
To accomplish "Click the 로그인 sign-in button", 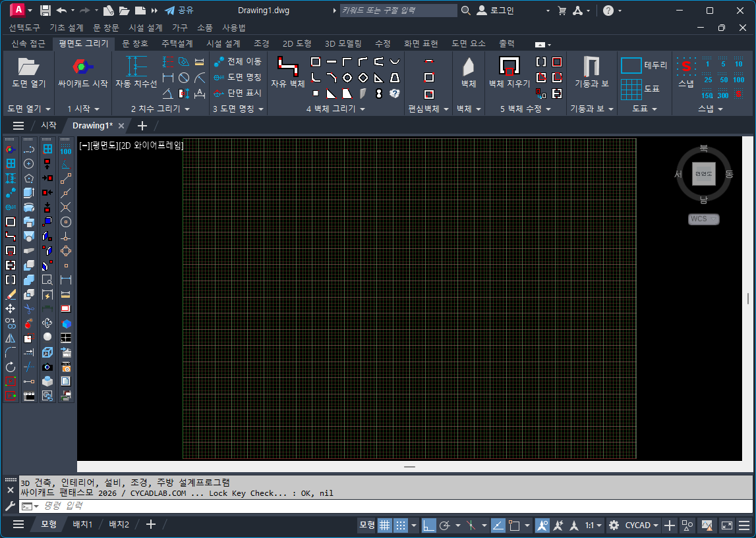I will (x=501, y=11).
